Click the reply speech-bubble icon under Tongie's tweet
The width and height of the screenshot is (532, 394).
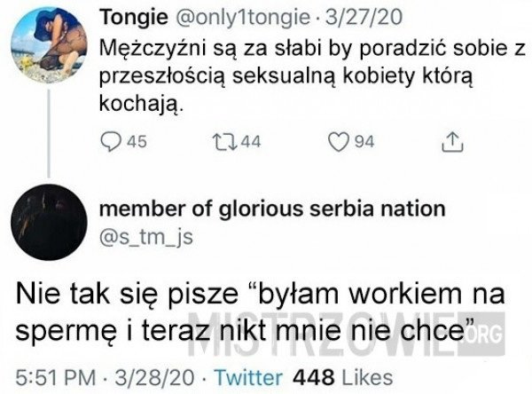[x=111, y=140]
